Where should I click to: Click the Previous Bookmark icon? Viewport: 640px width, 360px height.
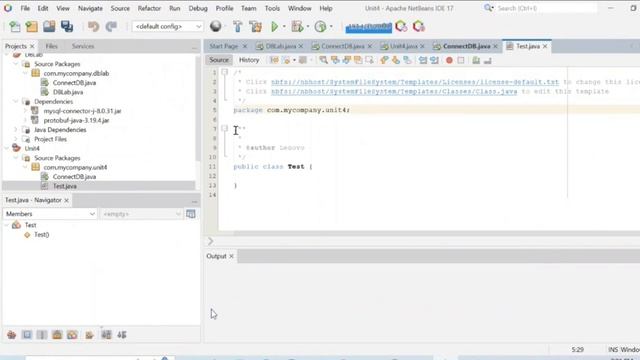coord(384,60)
